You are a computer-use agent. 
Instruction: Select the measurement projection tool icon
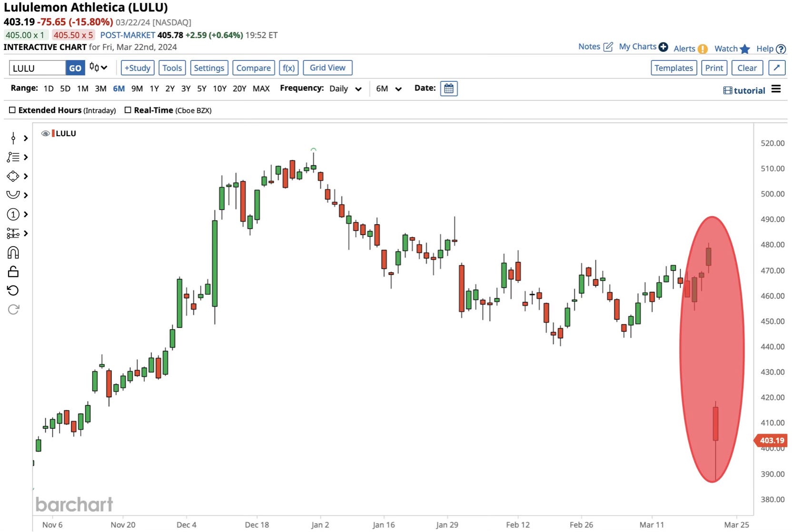(13, 233)
